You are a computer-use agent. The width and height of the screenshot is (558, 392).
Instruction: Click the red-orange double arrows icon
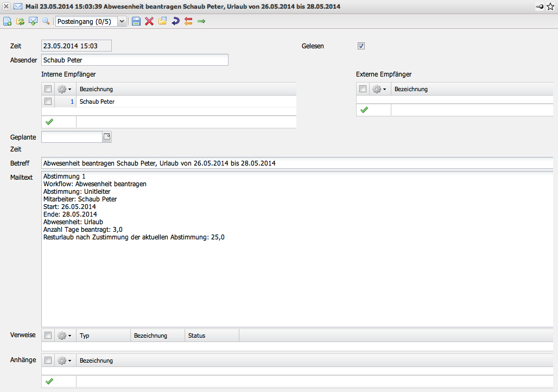pos(188,21)
